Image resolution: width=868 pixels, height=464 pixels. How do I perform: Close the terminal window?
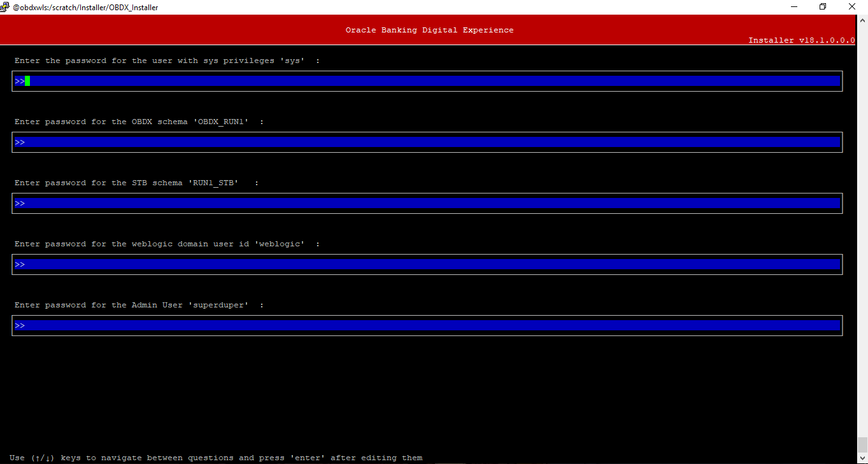[853, 7]
